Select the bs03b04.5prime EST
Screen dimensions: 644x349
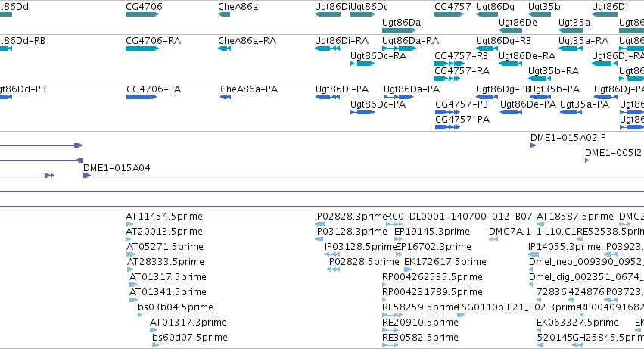point(140,315)
